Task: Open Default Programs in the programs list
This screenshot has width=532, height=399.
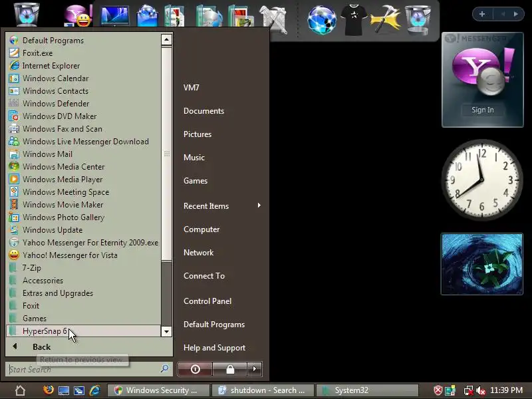Action: click(x=83, y=41)
